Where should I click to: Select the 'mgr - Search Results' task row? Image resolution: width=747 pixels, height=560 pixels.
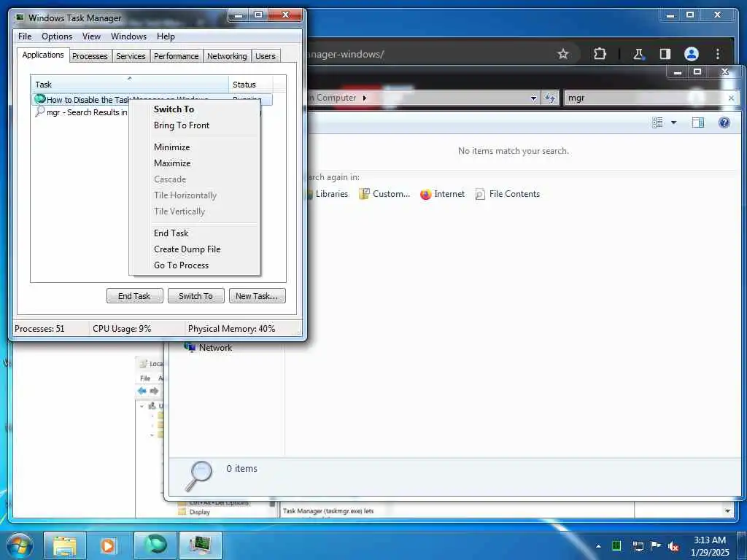point(81,112)
